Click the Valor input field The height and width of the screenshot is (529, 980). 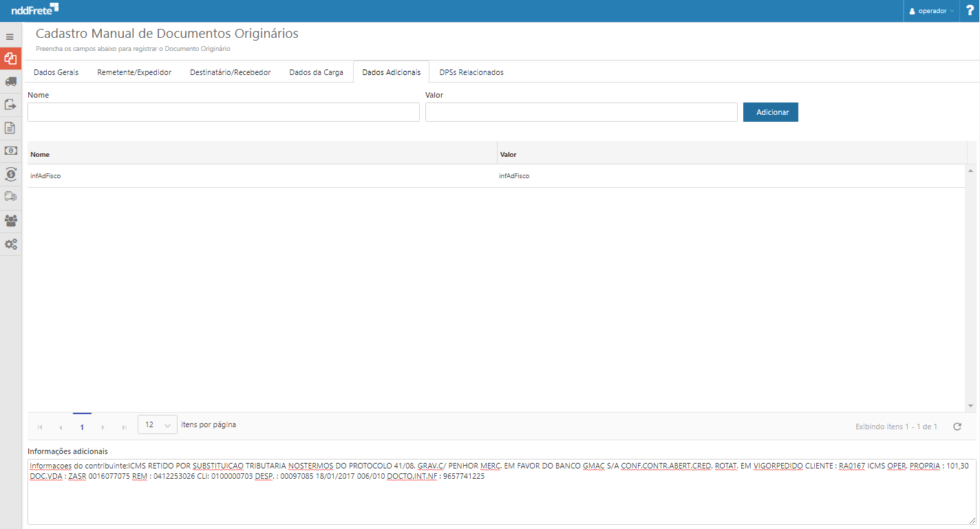click(581, 112)
